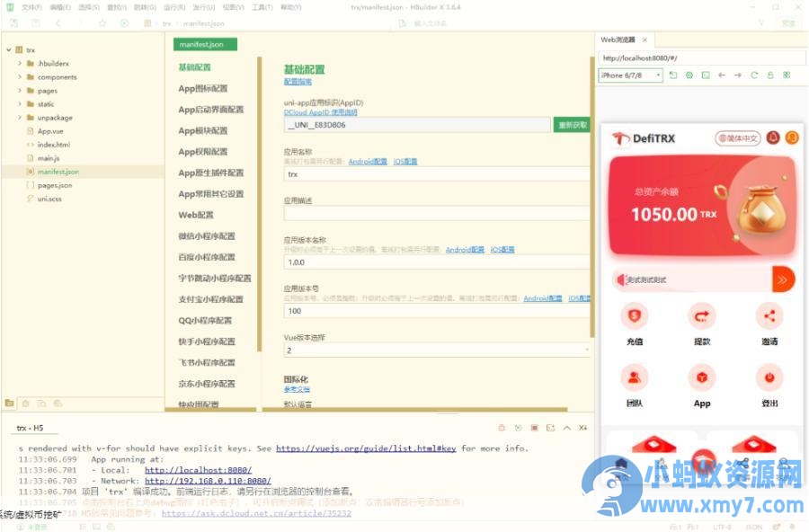
Task: Select 微信小程序配置 in sidebar
Action: [x=207, y=235]
